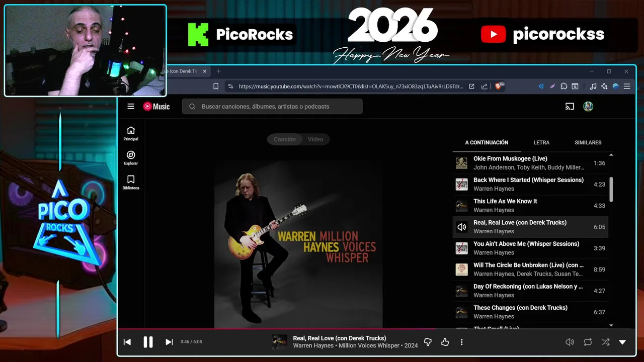Open Explorar section in sidebar

[x=131, y=158]
